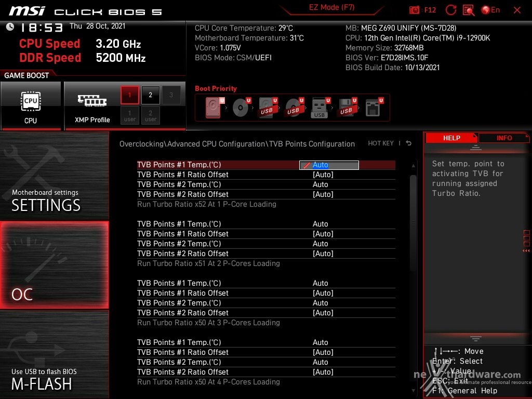Select XMP user profile 2
Viewport: 532px width, 399px height.
point(150,115)
